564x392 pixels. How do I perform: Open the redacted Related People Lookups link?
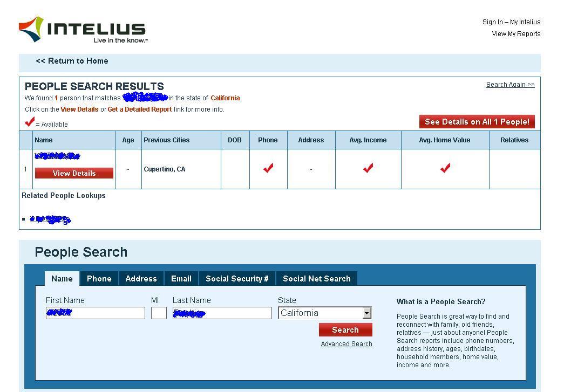pos(50,219)
